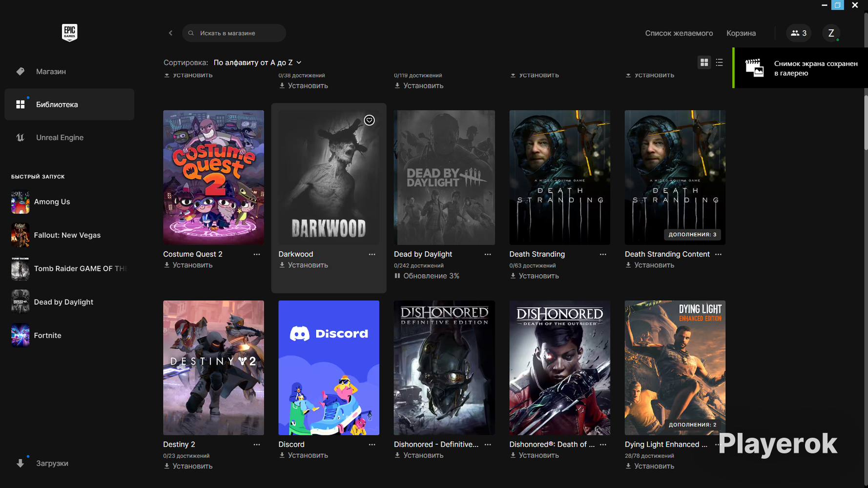Open Death Stranding Content cover art
The height and width of the screenshot is (488, 868).
pyautogui.click(x=675, y=177)
